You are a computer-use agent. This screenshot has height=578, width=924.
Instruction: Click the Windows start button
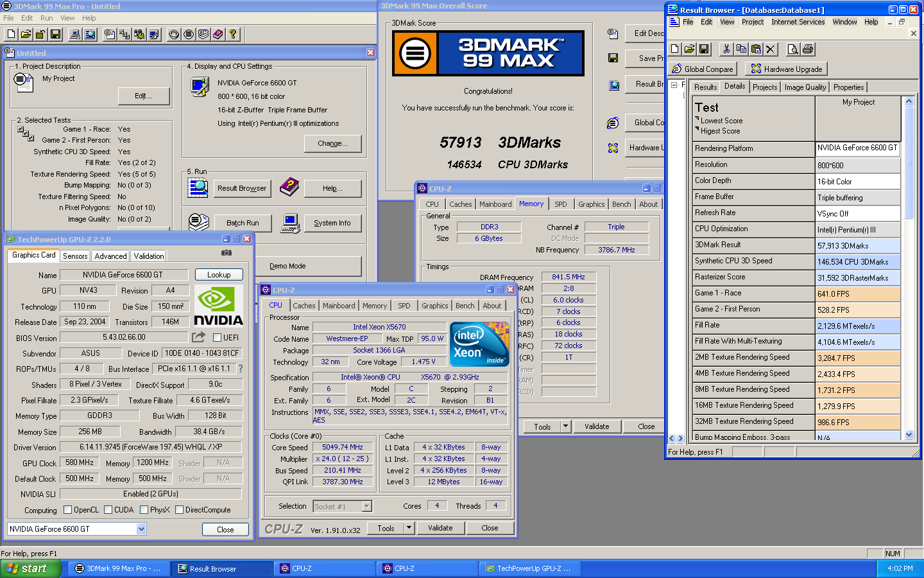(x=31, y=568)
